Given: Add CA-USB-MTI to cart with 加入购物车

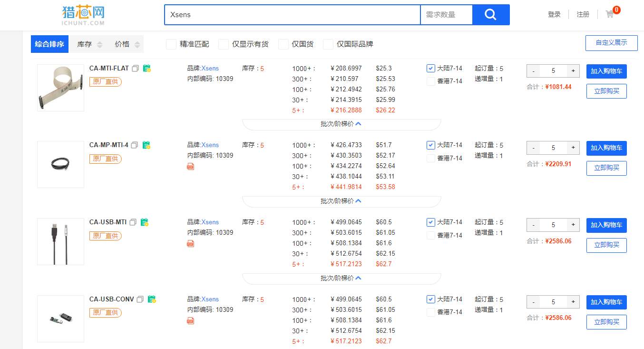Looking at the screenshot, I should [606, 225].
